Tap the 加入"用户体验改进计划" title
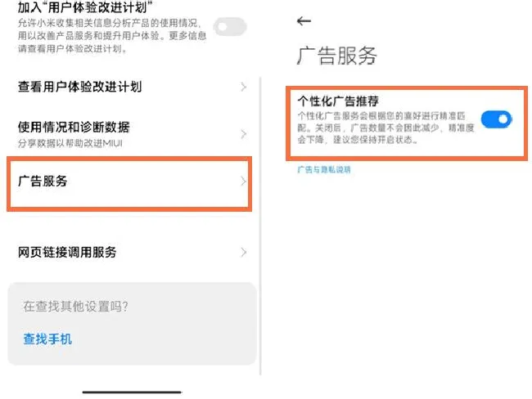Image resolution: width=532 pixels, height=399 pixels. point(85,7)
